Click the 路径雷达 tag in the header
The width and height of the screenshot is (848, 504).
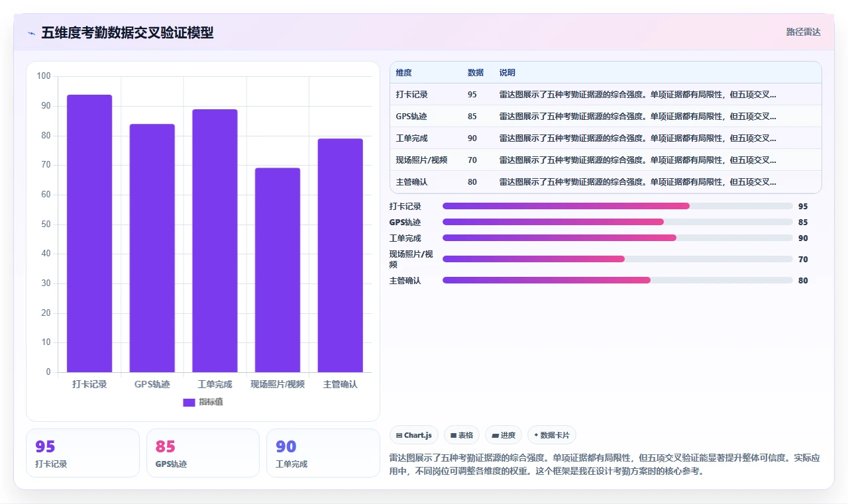804,32
